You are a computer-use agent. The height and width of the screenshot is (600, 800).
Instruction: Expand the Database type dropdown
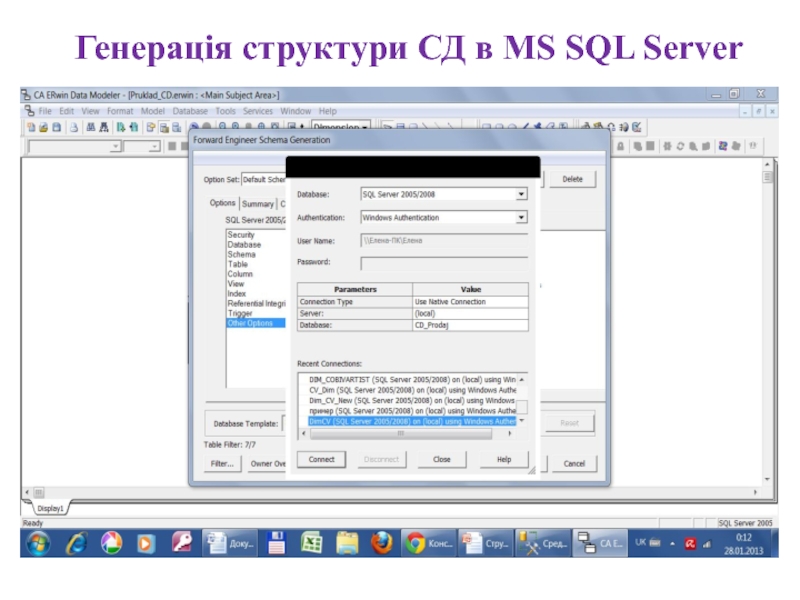coord(521,195)
